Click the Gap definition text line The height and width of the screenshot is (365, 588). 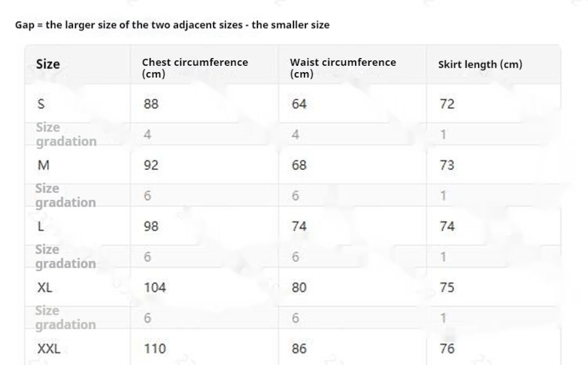[x=172, y=25]
